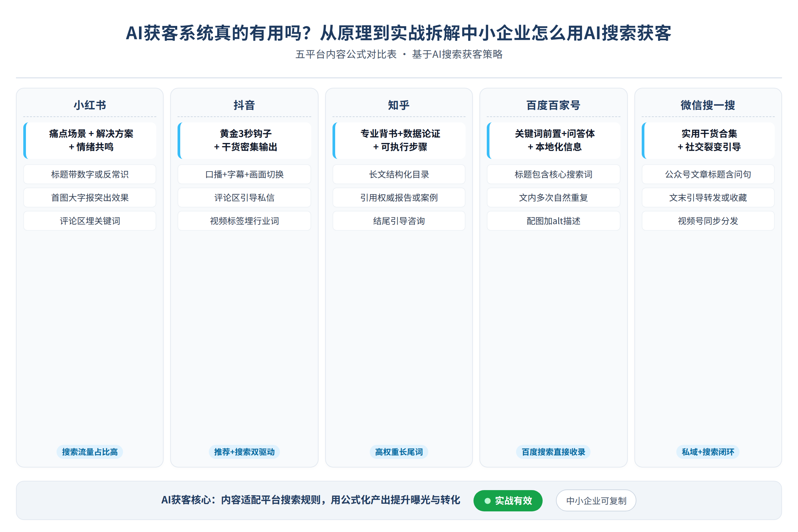Select the 百度百家号 column header
The width and height of the screenshot is (798, 532).
[x=553, y=105]
